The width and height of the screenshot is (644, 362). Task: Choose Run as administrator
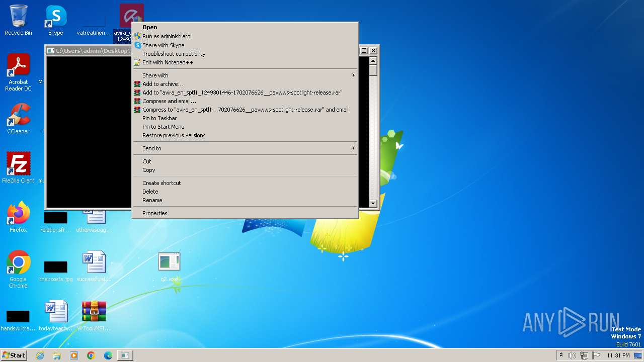245,36
